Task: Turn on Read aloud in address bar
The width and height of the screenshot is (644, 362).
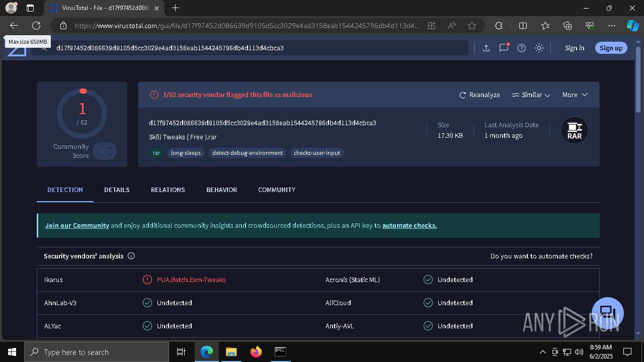Action: (x=452, y=26)
